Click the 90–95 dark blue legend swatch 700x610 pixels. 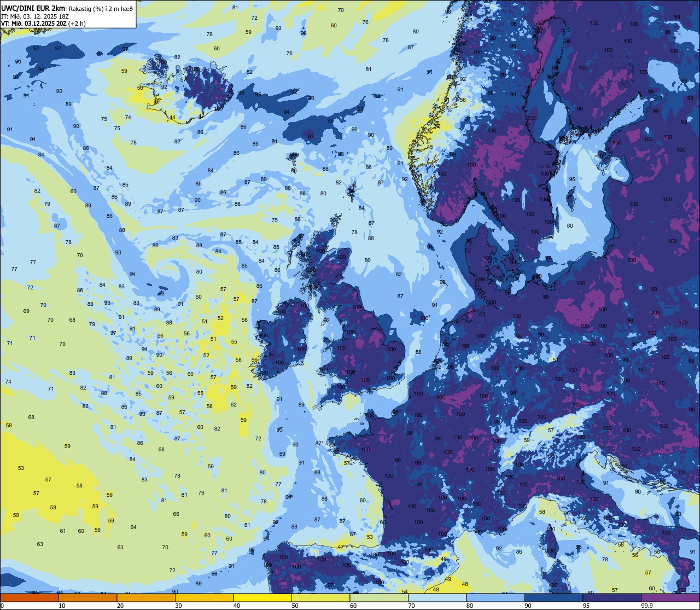click(x=553, y=597)
